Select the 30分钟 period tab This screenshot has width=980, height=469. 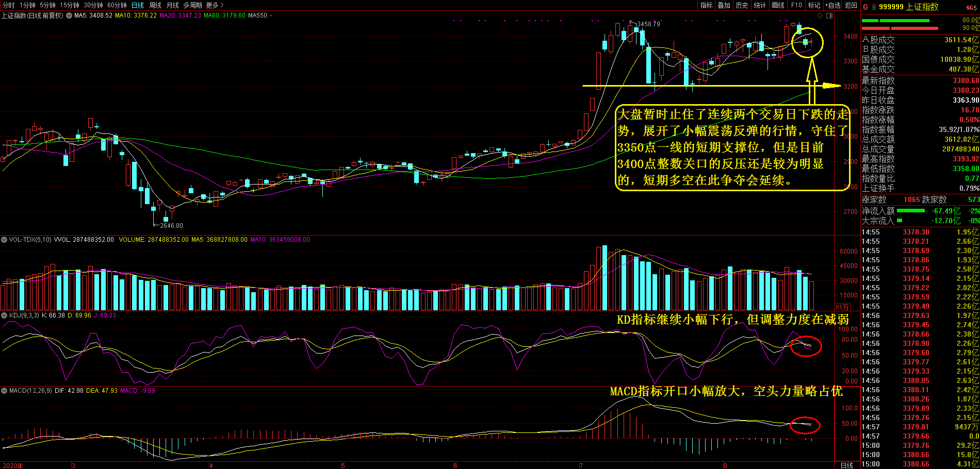pos(93,5)
